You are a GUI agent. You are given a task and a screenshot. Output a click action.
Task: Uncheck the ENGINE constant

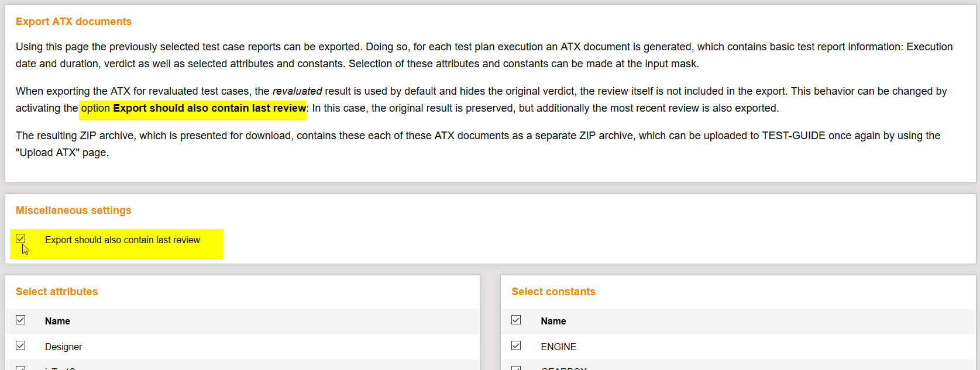pyautogui.click(x=516, y=345)
